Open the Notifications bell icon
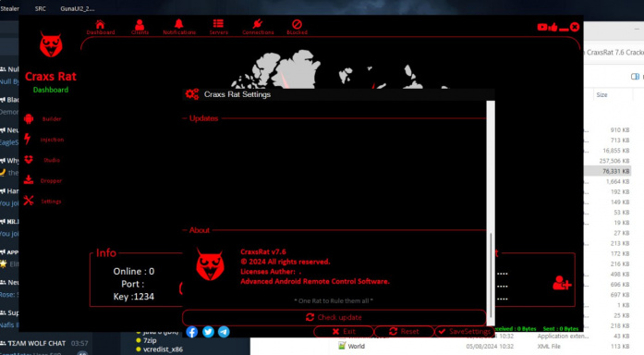Screen dimensions: 644x355 pyautogui.click(x=178, y=24)
